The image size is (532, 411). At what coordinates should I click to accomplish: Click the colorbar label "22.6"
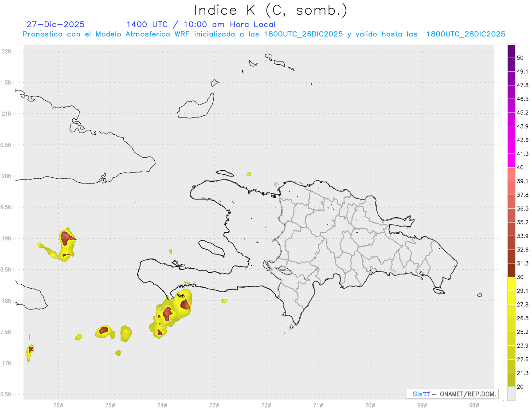[523, 359]
